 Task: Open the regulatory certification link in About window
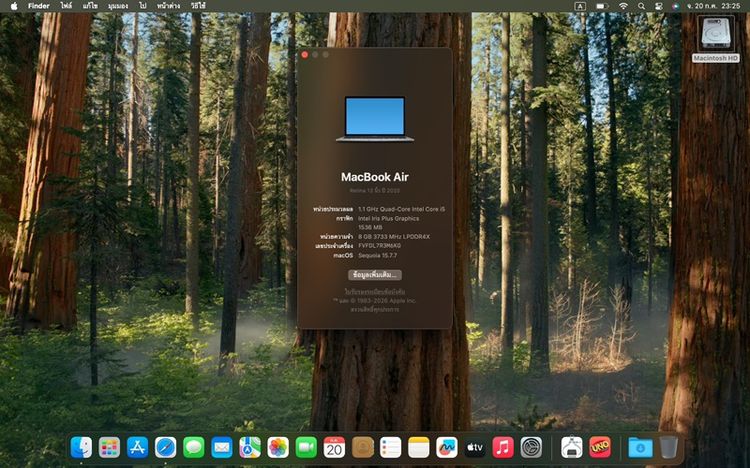(x=375, y=291)
